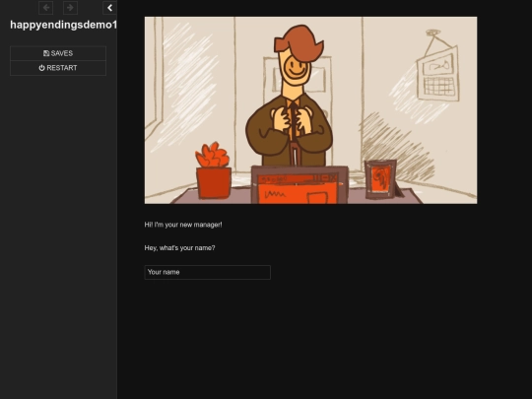Collapse the sidebar with the chevron toggle
This screenshot has width=532, height=399.
[109, 8]
